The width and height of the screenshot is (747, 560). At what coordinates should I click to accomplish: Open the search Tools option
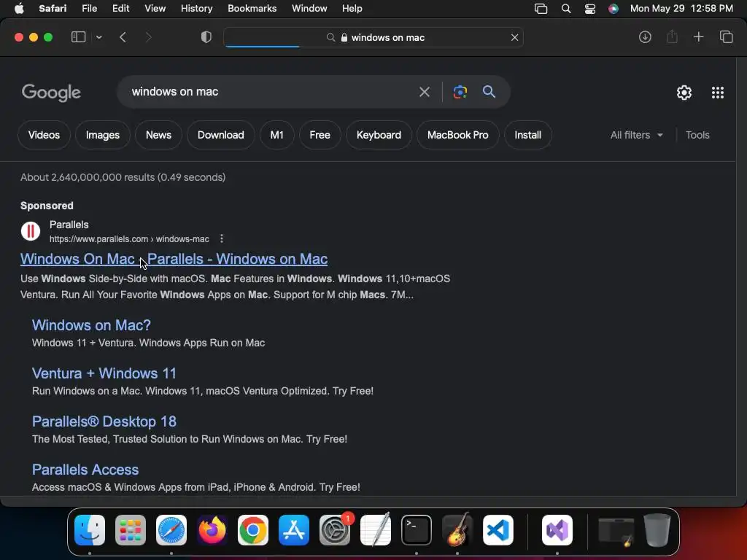[x=697, y=135]
